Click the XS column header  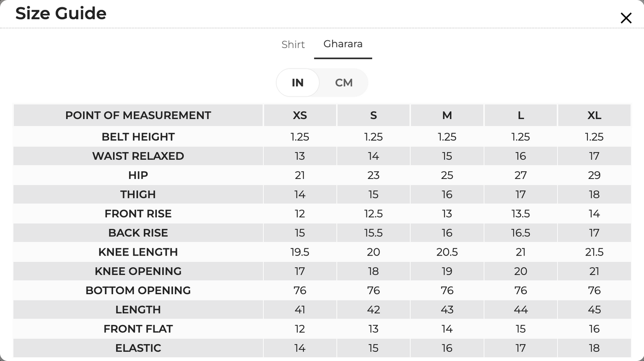click(x=300, y=115)
